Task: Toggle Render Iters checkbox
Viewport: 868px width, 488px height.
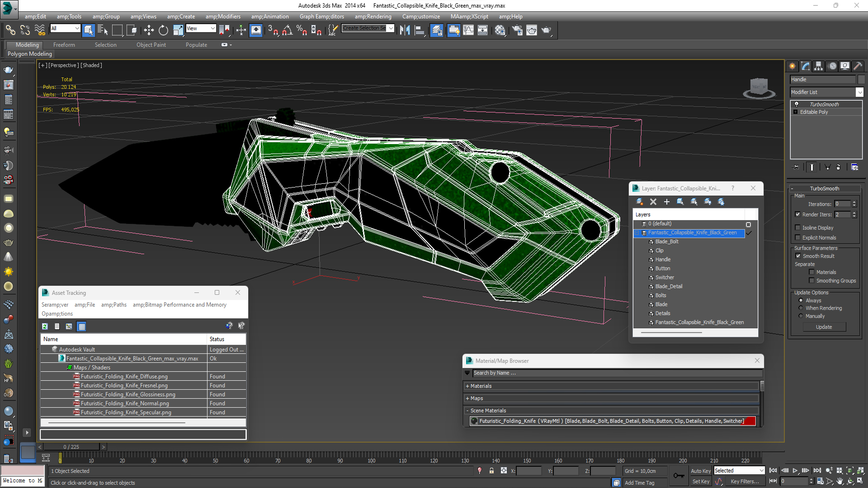Action: (x=797, y=214)
